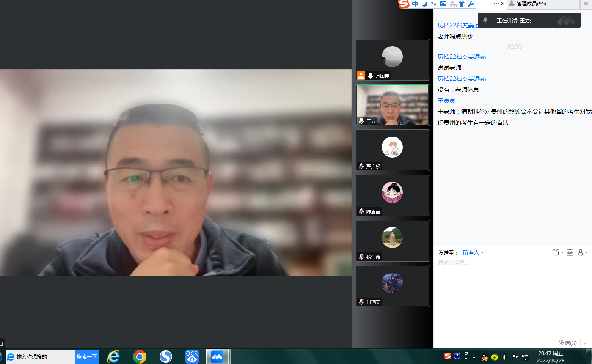This screenshot has width=592, height=364.
Task: Open the chat panel three-dots more menu
Action: pos(496,3)
